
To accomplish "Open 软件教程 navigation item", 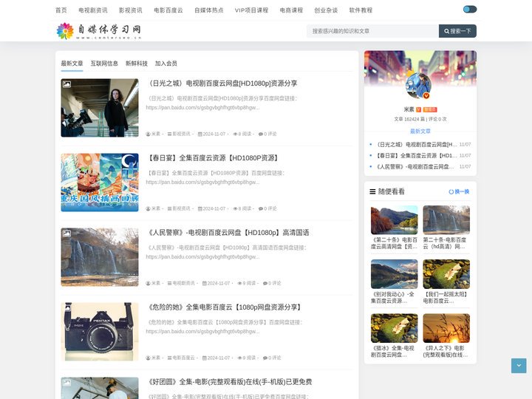I will (361, 10).
